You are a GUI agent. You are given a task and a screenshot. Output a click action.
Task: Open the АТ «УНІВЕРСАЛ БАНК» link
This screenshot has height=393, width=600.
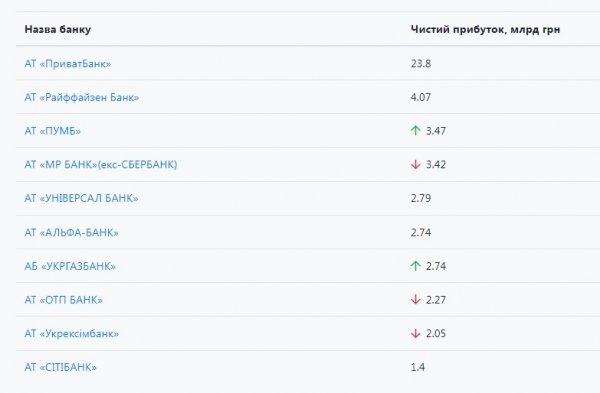82,198
